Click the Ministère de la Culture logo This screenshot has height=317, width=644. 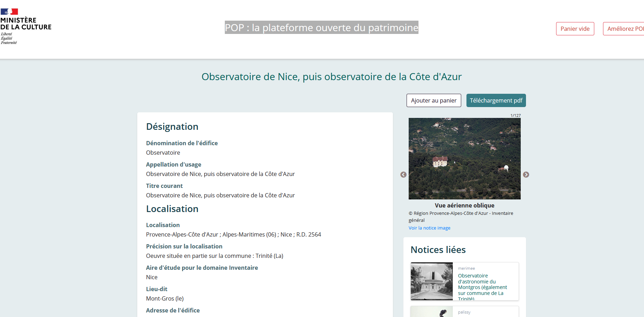click(x=26, y=27)
